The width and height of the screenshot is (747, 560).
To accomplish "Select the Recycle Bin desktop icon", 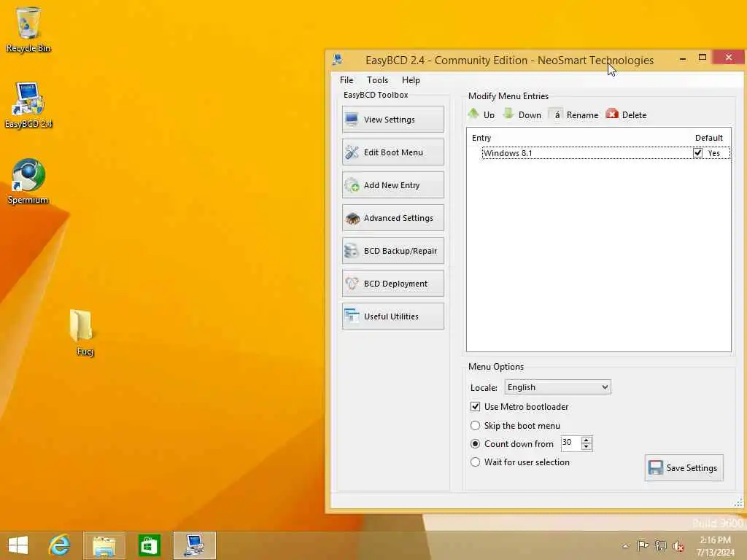I will [x=28, y=29].
